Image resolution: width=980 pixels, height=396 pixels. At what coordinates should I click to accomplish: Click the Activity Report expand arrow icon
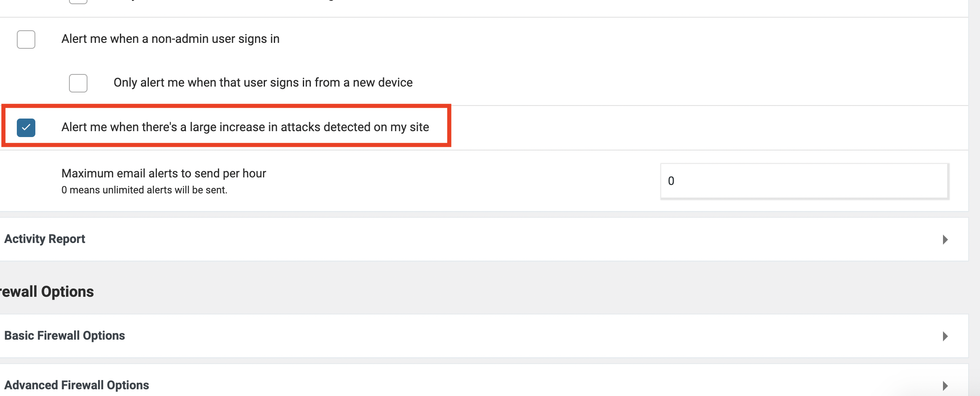click(x=945, y=240)
